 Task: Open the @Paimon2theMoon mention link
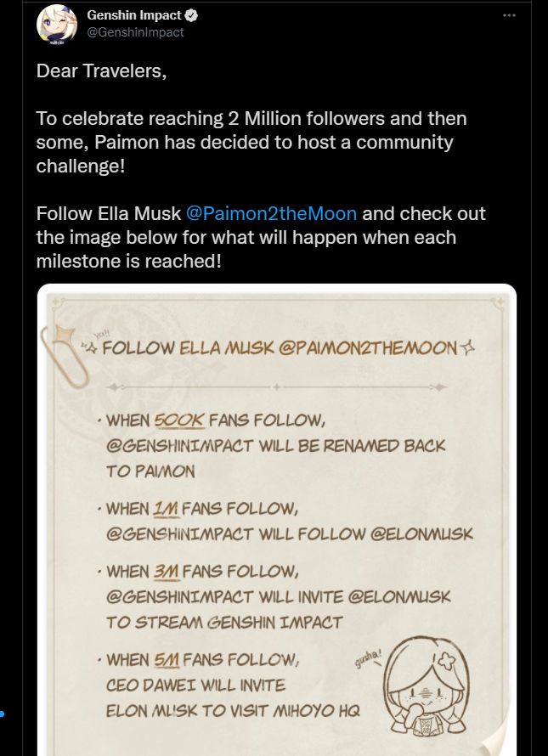tap(272, 213)
